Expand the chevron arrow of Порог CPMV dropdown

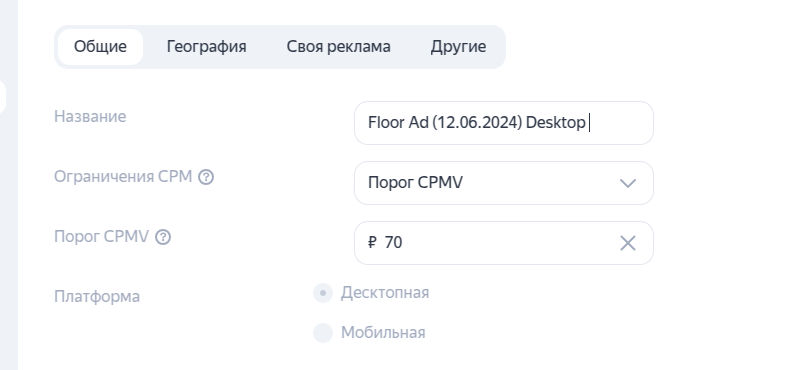point(628,183)
